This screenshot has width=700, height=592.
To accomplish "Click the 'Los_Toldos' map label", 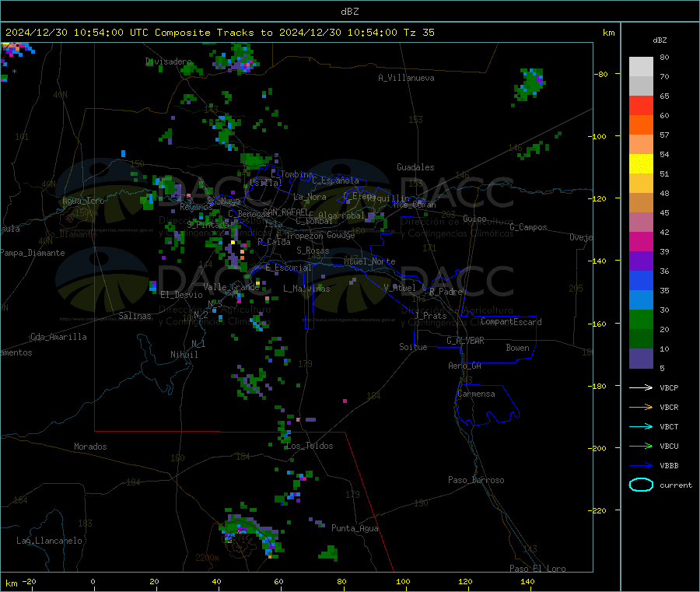I will (310, 446).
